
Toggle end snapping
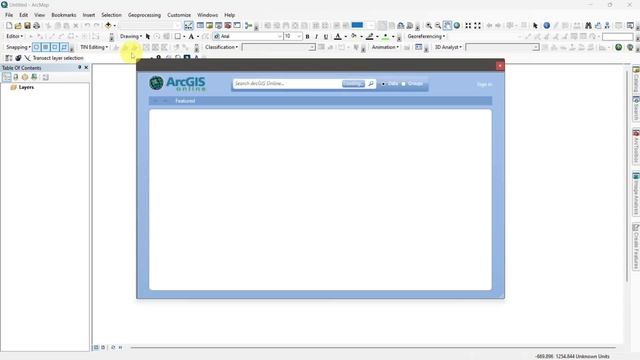pyautogui.click(x=46, y=47)
